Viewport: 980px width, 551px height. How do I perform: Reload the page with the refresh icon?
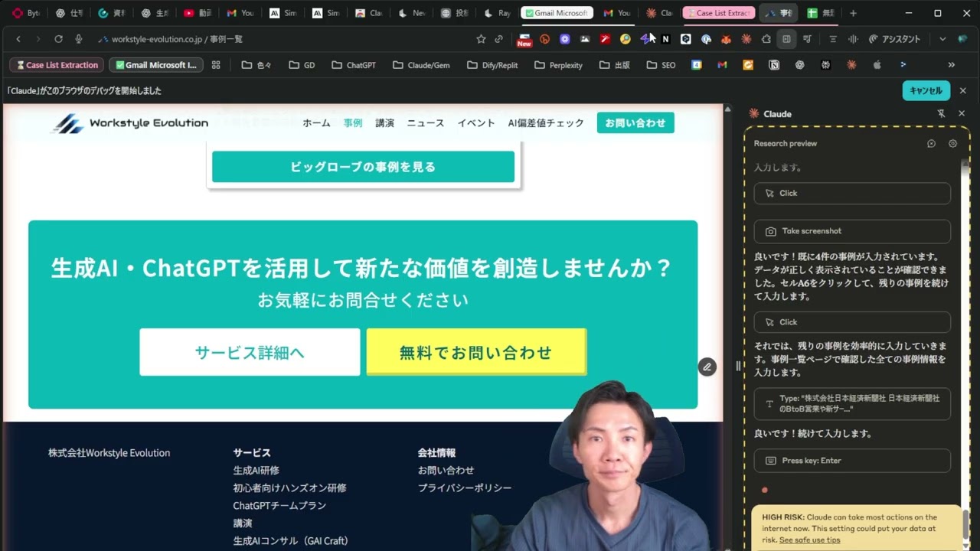[58, 39]
